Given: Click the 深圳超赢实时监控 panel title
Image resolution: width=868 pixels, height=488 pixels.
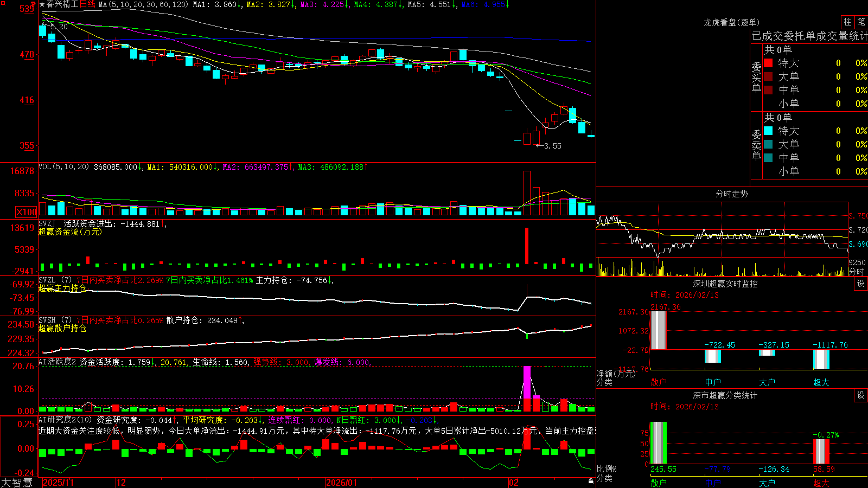Looking at the screenshot, I should pyautogui.click(x=725, y=284).
